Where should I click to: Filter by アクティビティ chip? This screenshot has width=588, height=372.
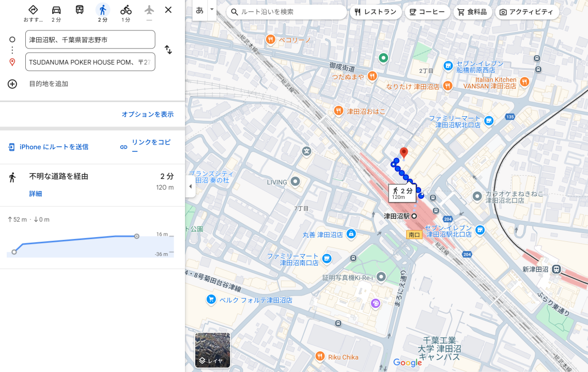pyautogui.click(x=527, y=12)
